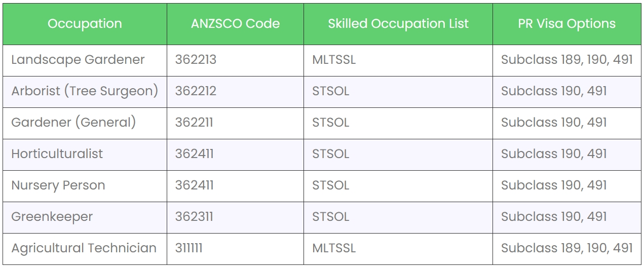Click the Arborist (Tree Surgeon) cell

(85, 91)
